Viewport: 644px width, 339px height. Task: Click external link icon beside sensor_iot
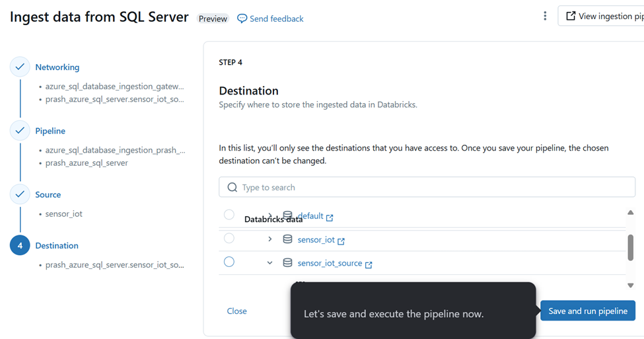pos(341,241)
